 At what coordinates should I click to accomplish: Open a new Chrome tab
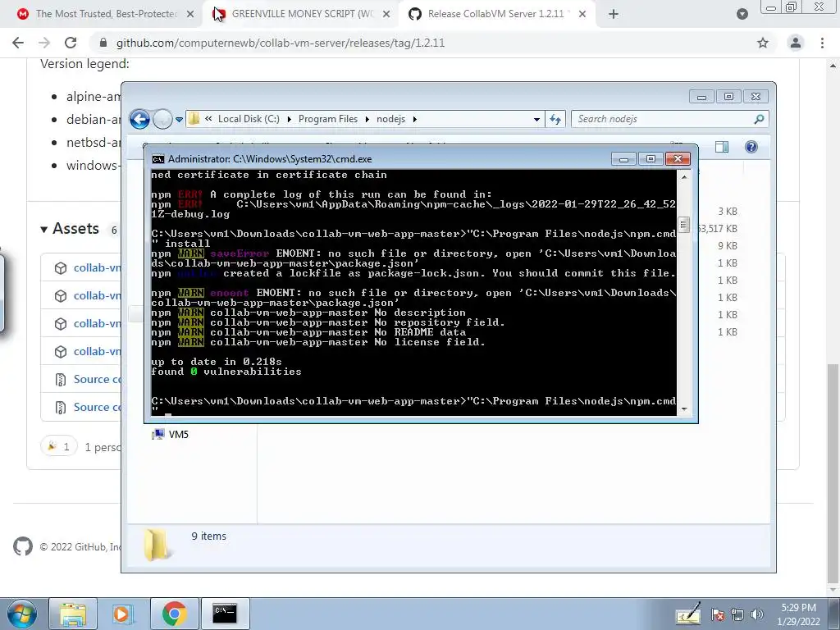click(614, 15)
